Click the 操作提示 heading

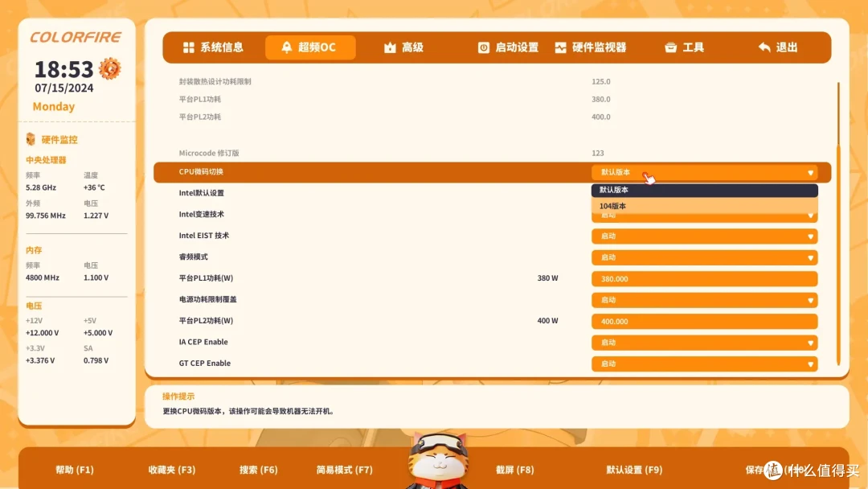point(178,396)
